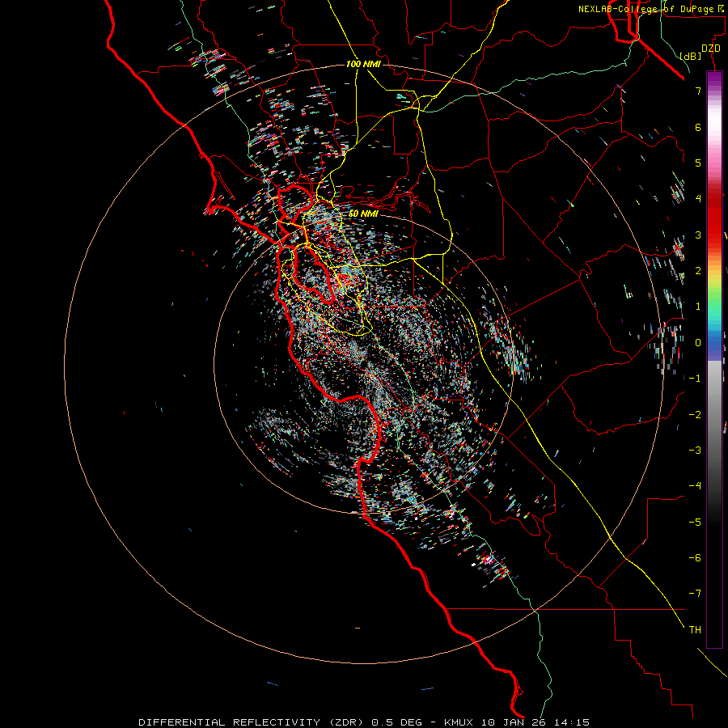The width and height of the screenshot is (728, 728).
Task: Click the "4" value on the color scale
Action: pyautogui.click(x=698, y=199)
